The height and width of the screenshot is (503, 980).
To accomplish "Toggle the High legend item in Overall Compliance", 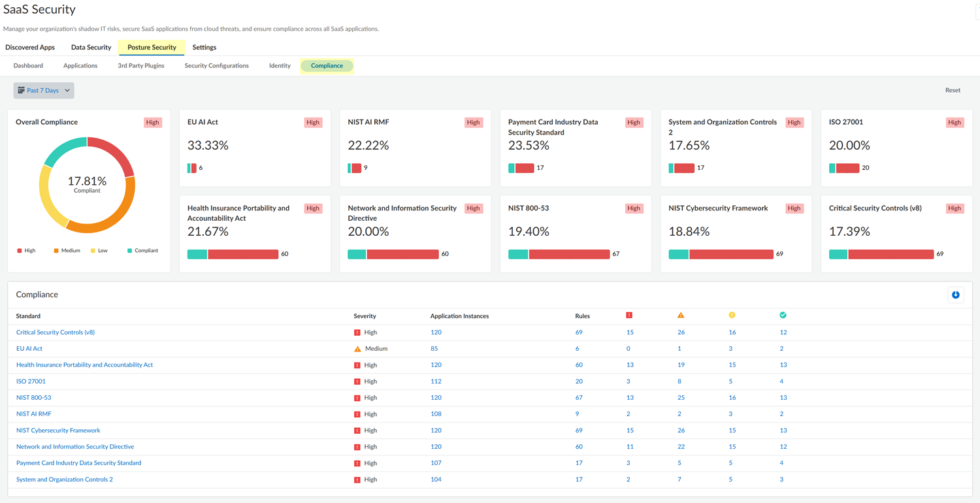I will pos(26,251).
